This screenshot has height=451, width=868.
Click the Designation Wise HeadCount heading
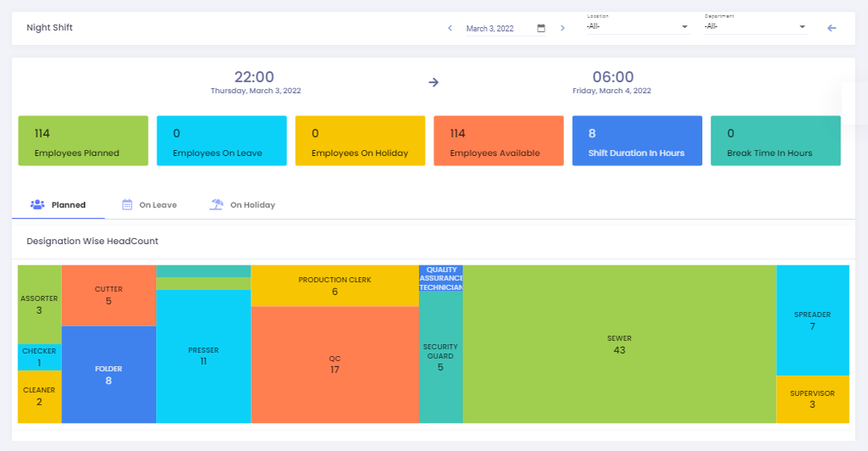92,241
